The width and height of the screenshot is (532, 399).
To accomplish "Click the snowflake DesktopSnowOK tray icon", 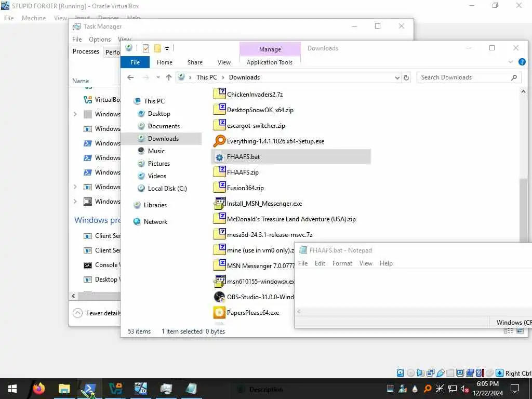I will tap(440, 389).
